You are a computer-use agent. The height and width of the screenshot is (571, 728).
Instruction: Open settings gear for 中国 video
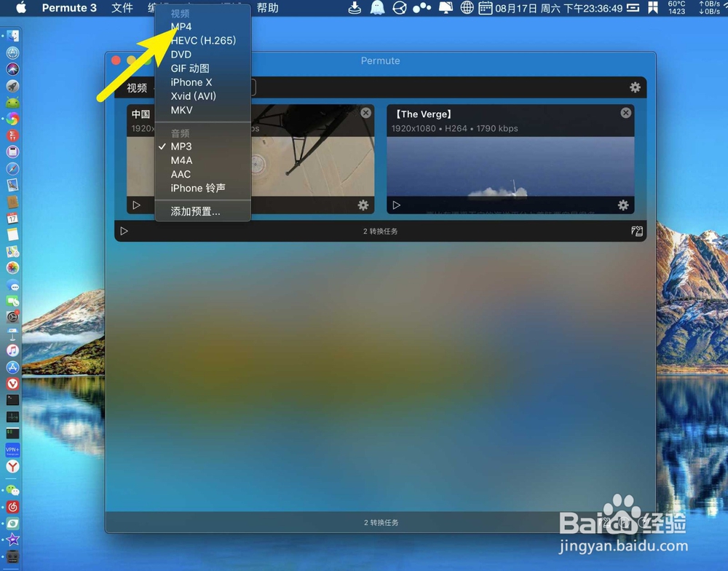[363, 205]
